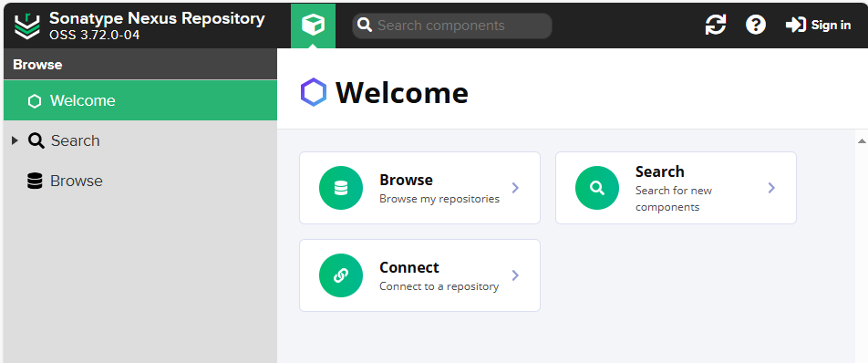Click the database icon beside sidebar Browse

35,181
